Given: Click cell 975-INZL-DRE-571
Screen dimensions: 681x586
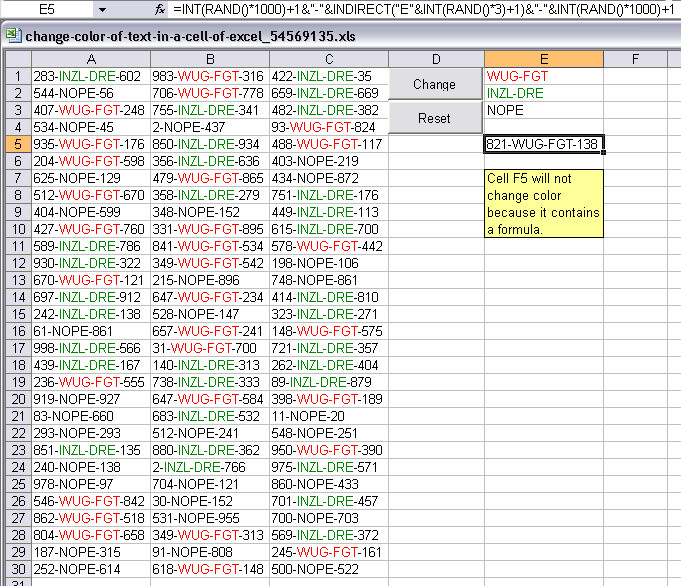Looking at the screenshot, I should 329,467.
